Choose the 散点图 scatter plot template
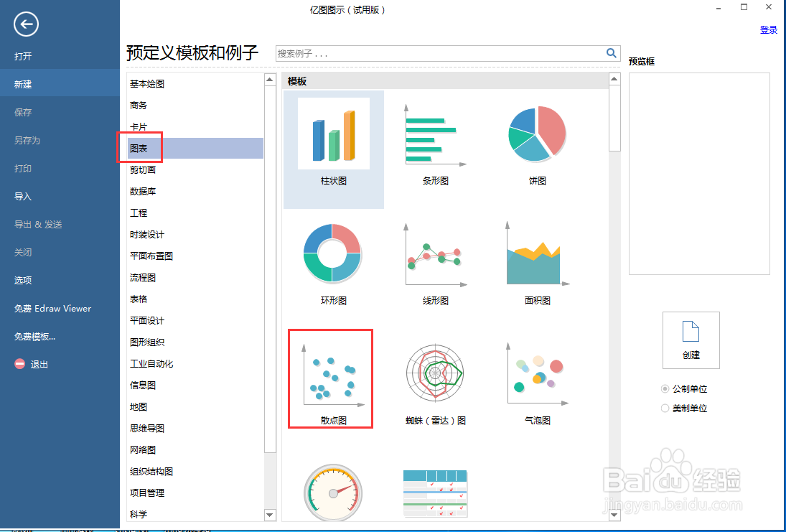Viewport: 786px width, 532px height. click(331, 379)
